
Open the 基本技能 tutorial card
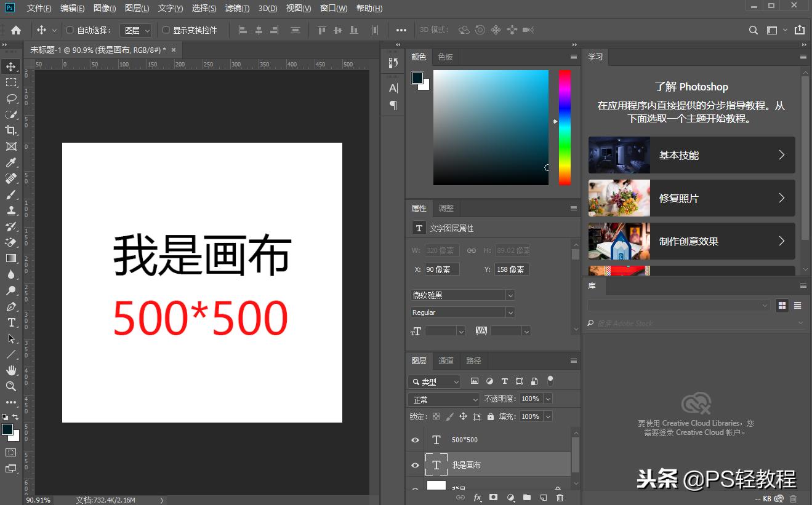click(691, 155)
